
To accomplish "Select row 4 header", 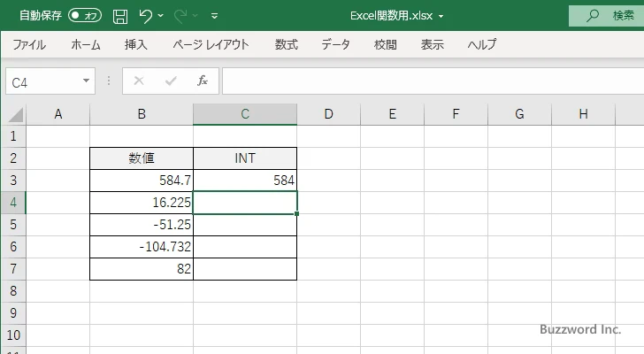I will (12, 203).
